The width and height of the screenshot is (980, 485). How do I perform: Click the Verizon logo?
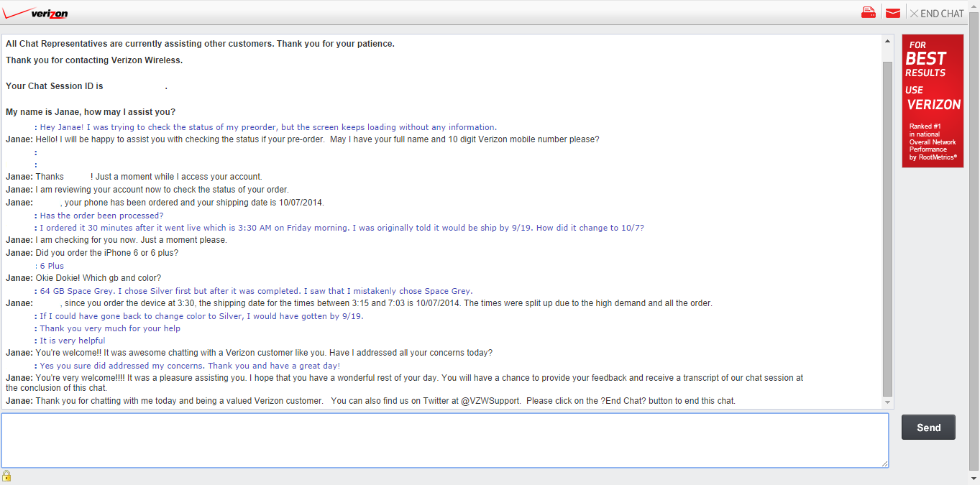(x=36, y=13)
